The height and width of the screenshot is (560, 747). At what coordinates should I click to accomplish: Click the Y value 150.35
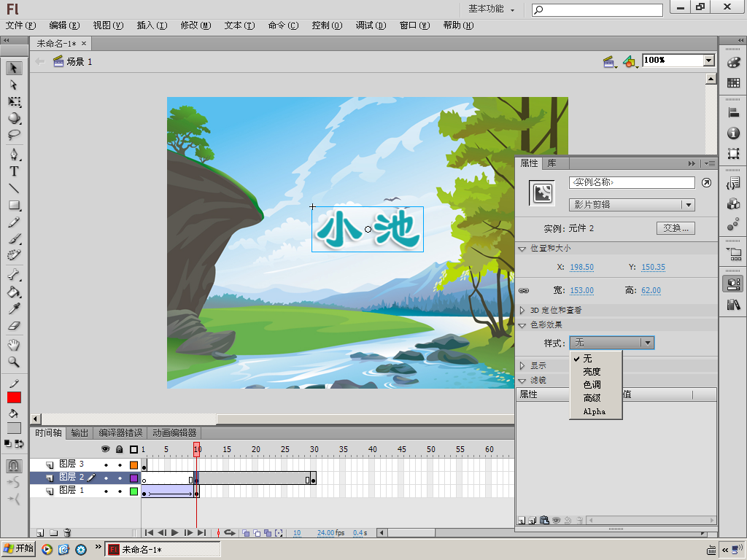pyautogui.click(x=653, y=267)
